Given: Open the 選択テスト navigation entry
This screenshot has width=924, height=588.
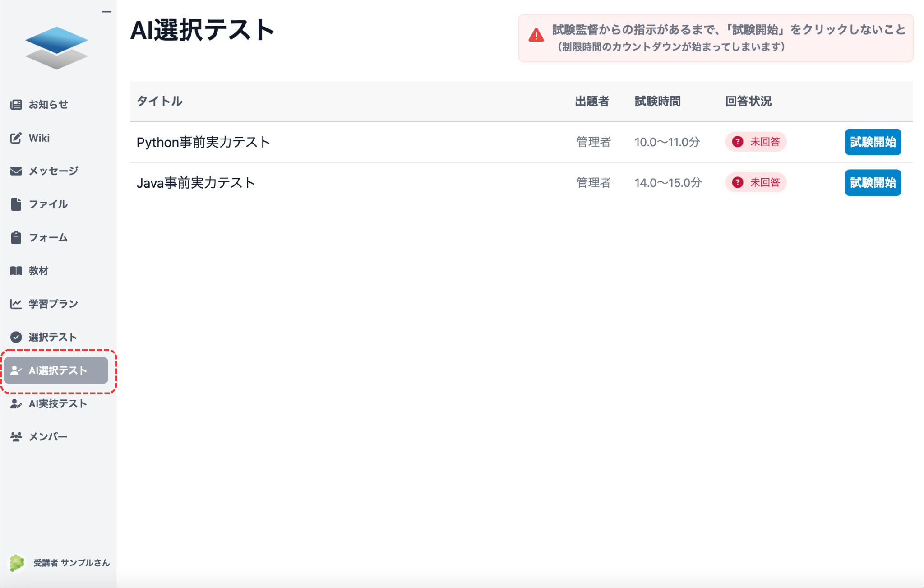Looking at the screenshot, I should pyautogui.click(x=52, y=337).
